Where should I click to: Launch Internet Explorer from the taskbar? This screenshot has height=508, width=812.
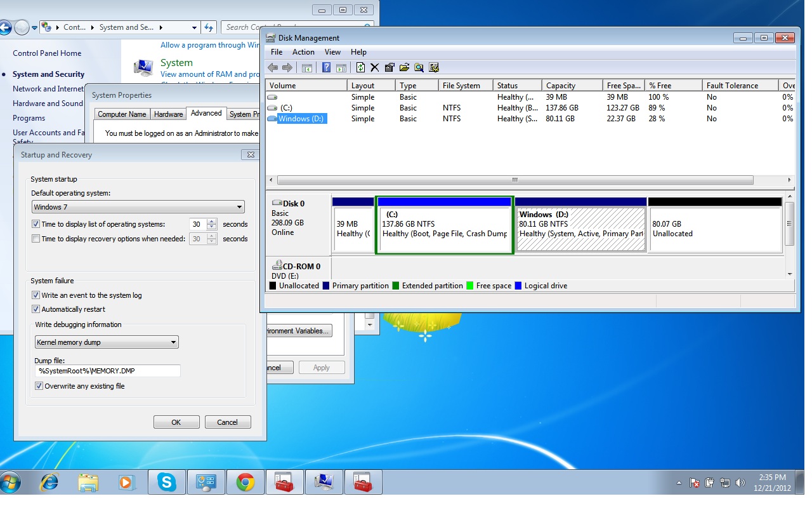[49, 483]
